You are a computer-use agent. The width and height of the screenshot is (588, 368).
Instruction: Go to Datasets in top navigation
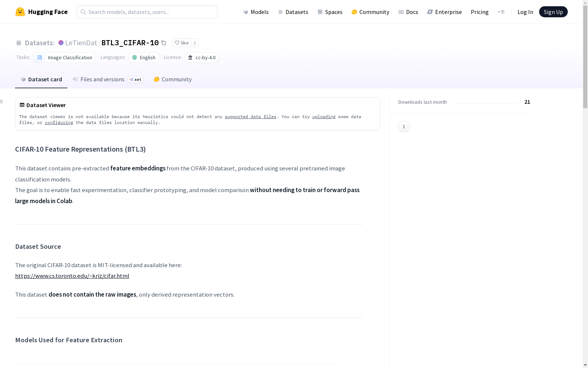293,12
